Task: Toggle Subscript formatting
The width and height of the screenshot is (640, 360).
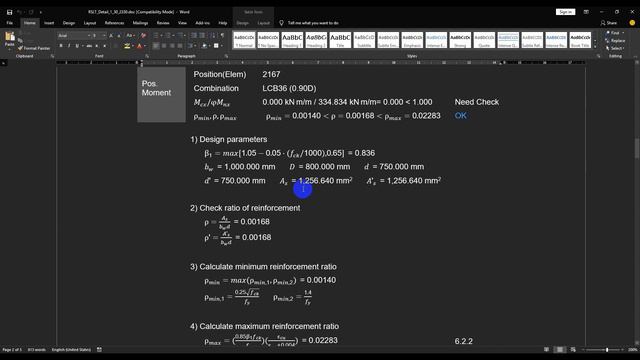Action: pos(97,46)
